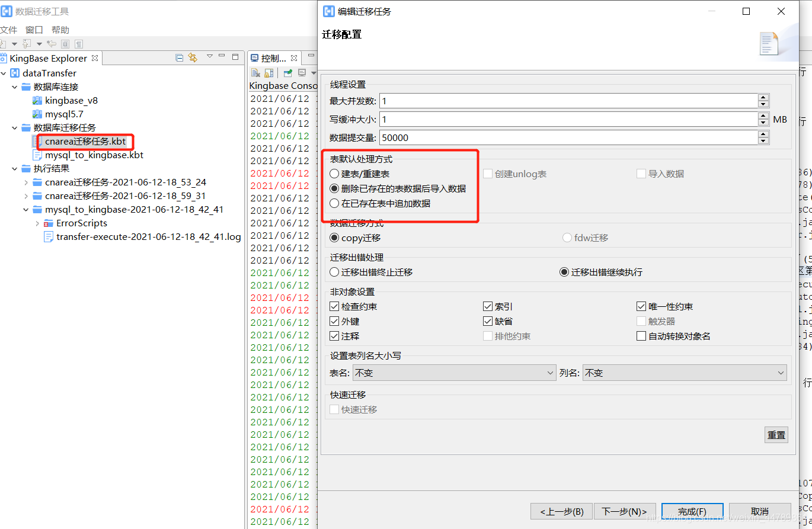
Task: Select dataTransfer root node icon
Action: tap(15, 73)
